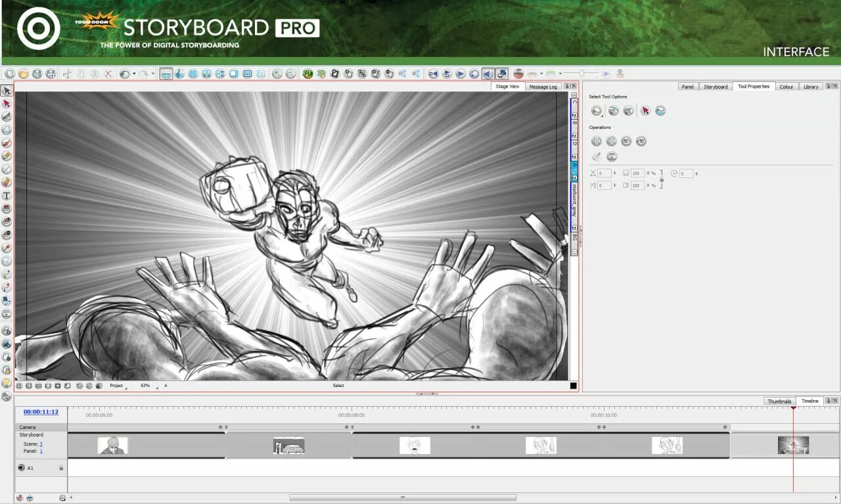
Task: Click the Open folder icon
Action: tap(24, 74)
